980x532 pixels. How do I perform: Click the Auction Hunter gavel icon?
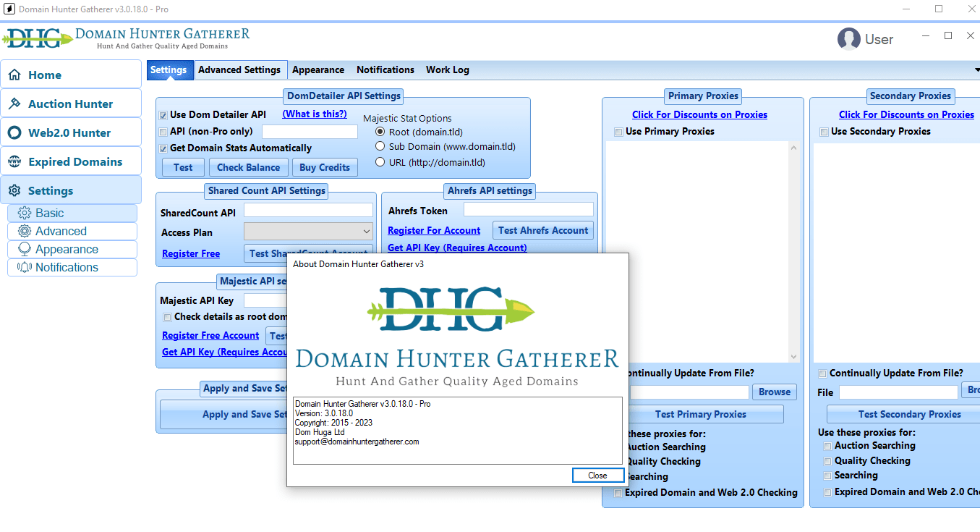click(x=14, y=104)
